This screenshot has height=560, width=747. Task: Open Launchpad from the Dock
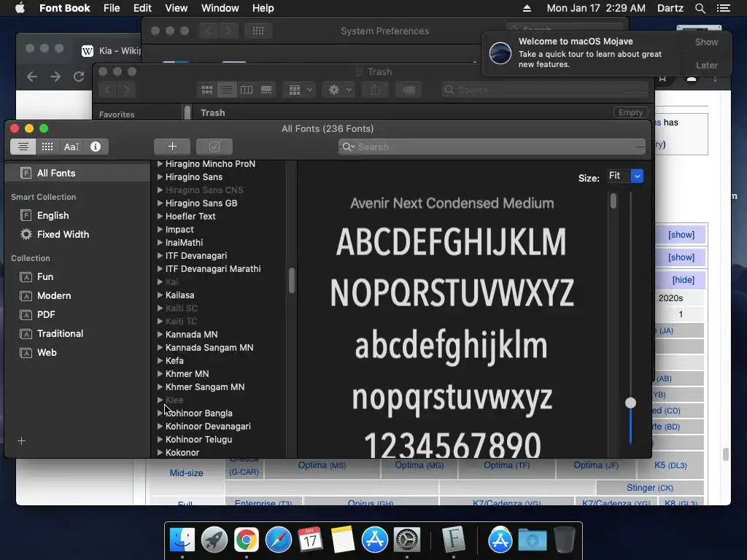click(214, 540)
